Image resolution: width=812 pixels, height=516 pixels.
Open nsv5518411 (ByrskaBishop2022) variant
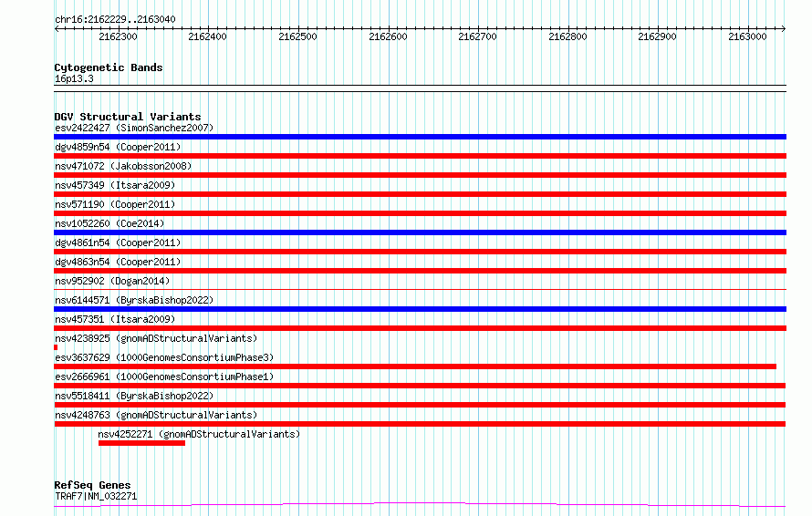(x=134, y=396)
